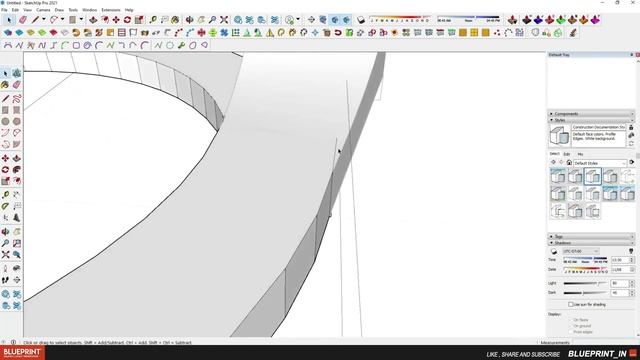This screenshot has width=640, height=360.
Task: Click the shadow settings pin button
Action: [631, 251]
